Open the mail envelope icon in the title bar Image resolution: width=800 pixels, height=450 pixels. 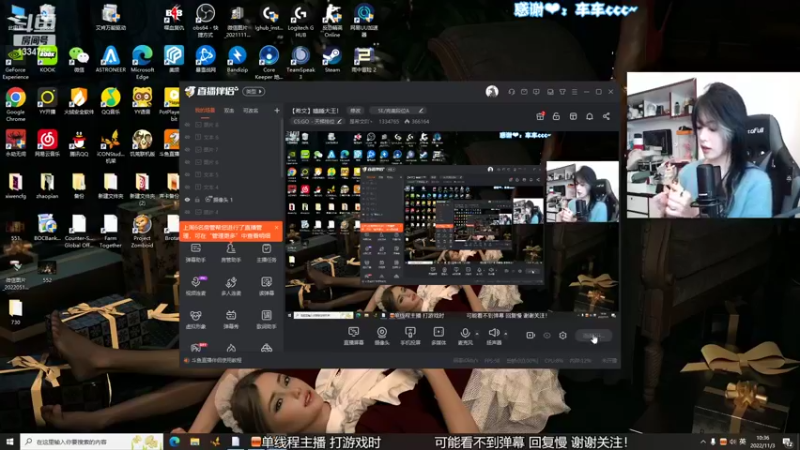coord(524,92)
